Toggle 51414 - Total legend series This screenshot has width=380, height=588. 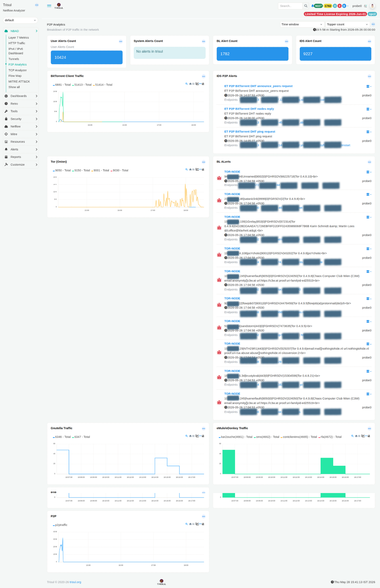tap(103, 85)
